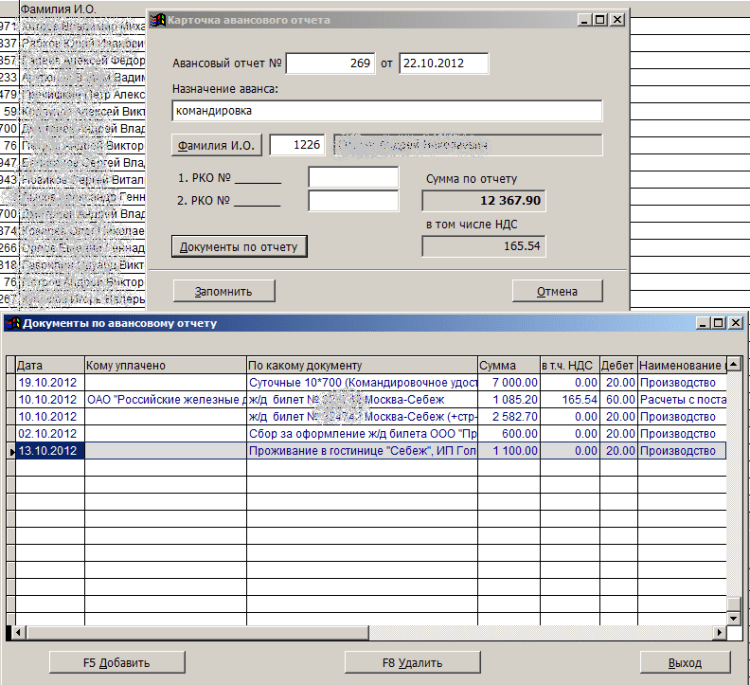This screenshot has height=685, width=750.
Task: Click the в т.ч. НДС column header
Action: 570,365
